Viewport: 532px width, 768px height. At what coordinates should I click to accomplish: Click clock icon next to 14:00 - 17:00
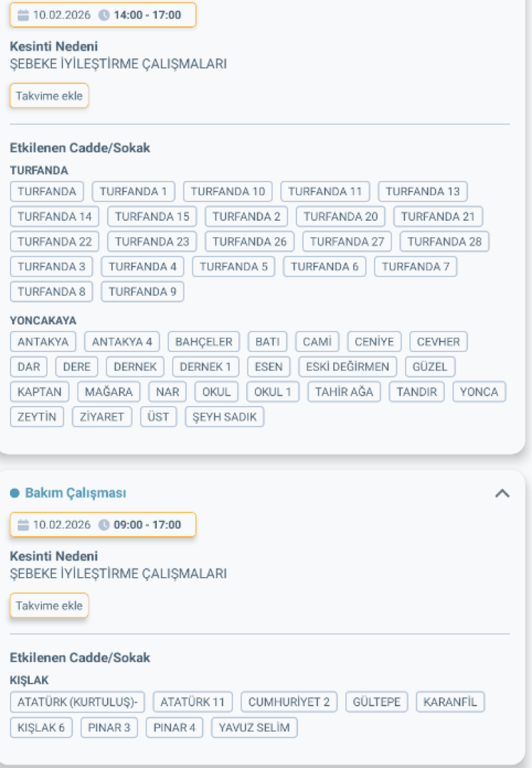tap(104, 15)
